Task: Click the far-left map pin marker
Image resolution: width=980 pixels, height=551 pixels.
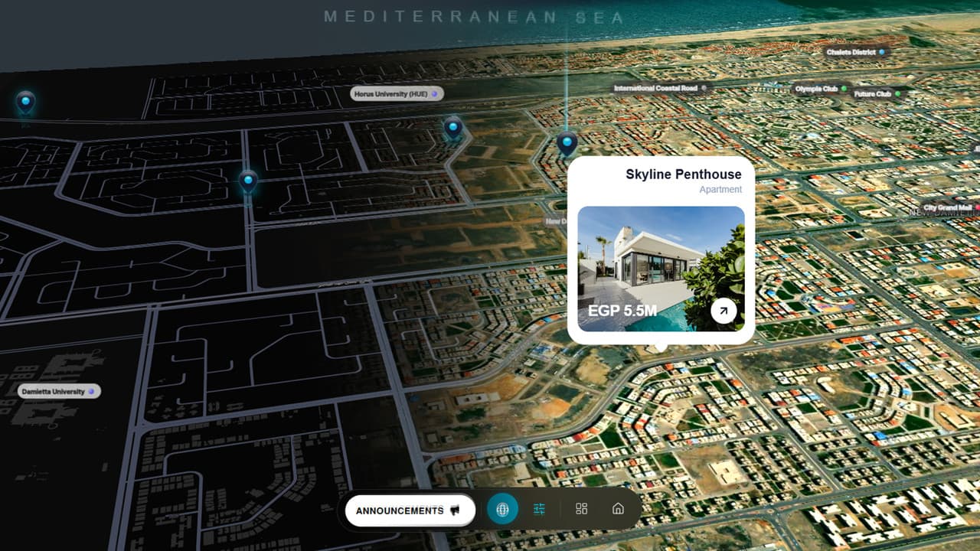Action: coord(26,101)
